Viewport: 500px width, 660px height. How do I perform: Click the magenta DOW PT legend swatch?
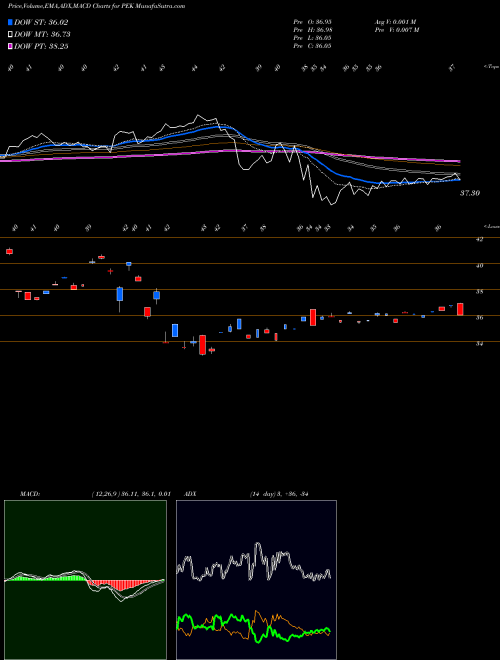(11, 46)
